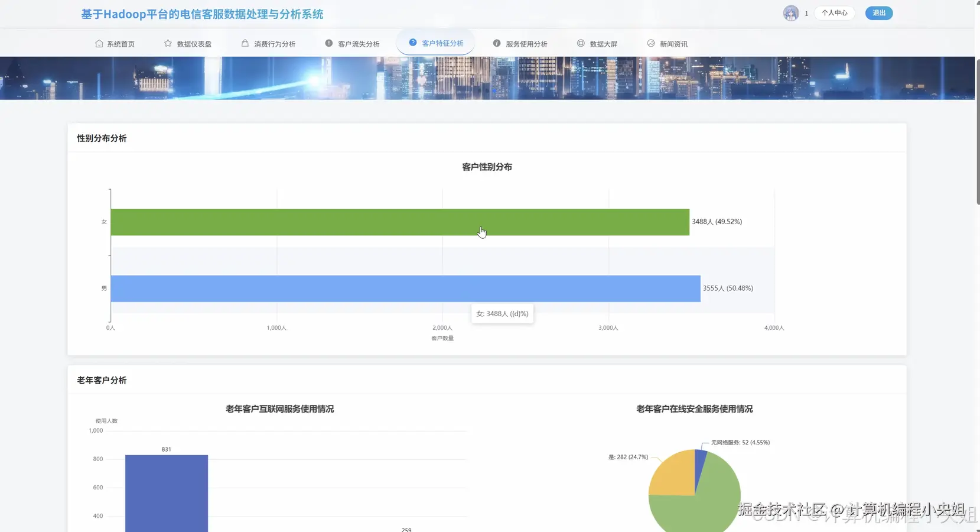Click the y-axis label 女

104,222
